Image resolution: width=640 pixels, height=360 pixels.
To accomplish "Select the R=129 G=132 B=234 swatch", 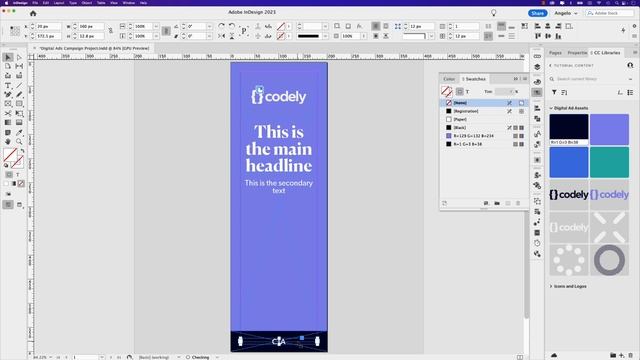I will [x=483, y=136].
